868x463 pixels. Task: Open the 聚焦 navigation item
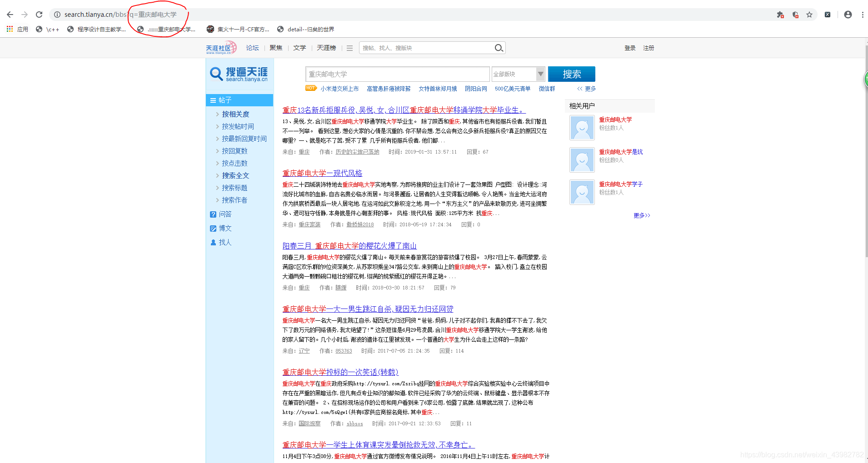[x=276, y=48]
